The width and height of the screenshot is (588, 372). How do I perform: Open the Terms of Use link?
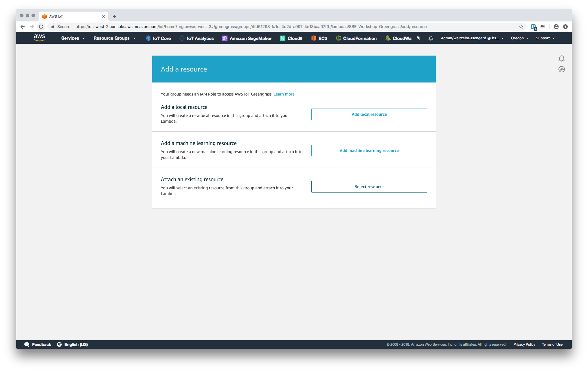click(552, 344)
